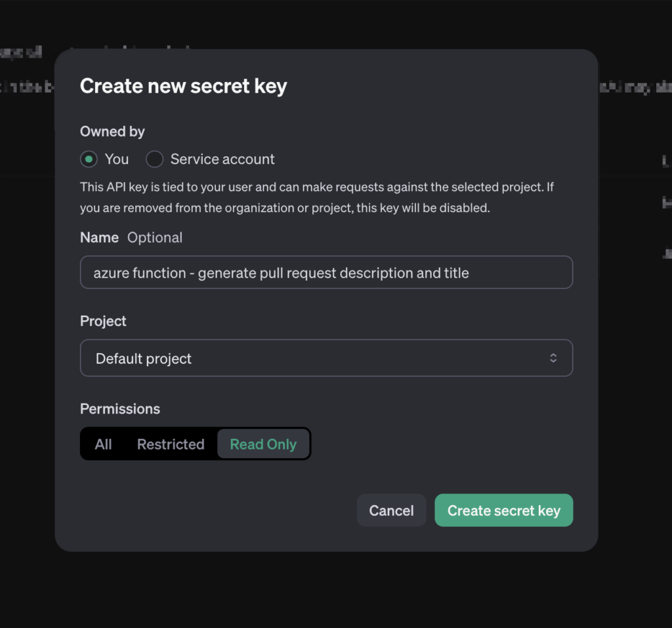The width and height of the screenshot is (672, 628).
Task: Select the "You" owner radio button
Action: point(89,159)
